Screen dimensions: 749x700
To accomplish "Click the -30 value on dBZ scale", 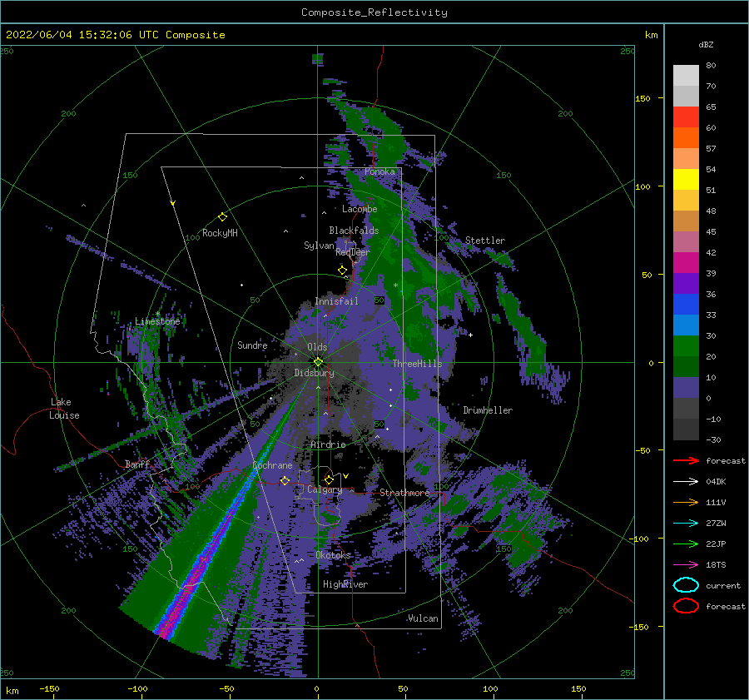I will pos(713,439).
